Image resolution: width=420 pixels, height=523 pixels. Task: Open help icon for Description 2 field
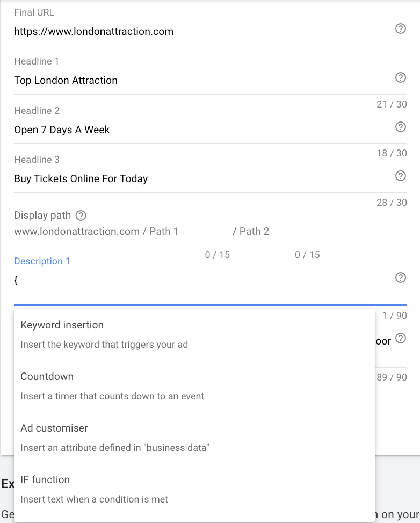point(400,338)
